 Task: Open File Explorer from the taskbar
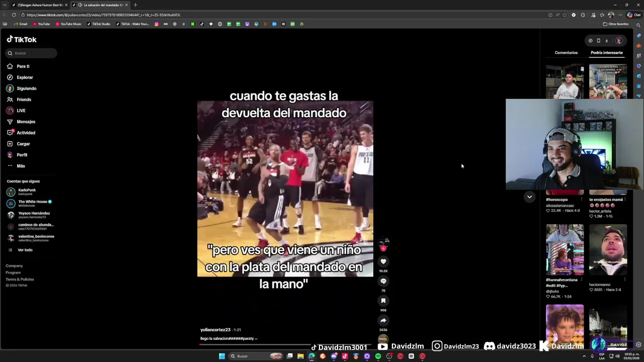300,356
